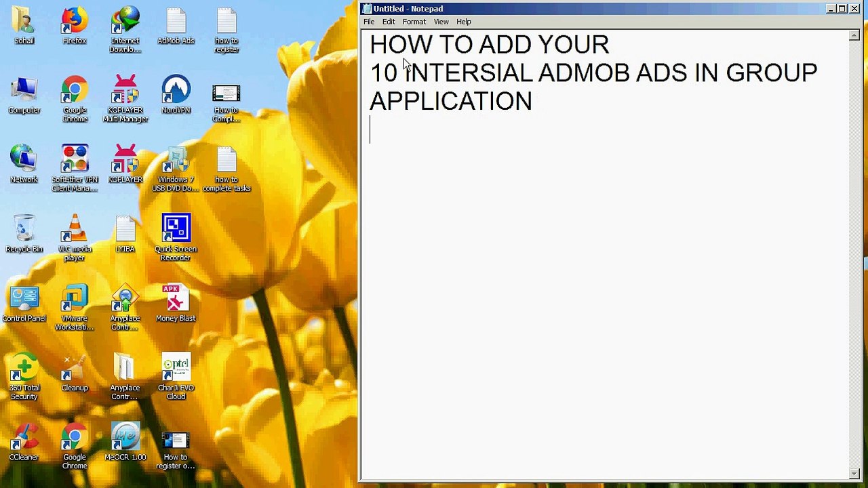This screenshot has width=868, height=488.
Task: Click the 'Untitled - Notepad' window title
Action: [408, 9]
